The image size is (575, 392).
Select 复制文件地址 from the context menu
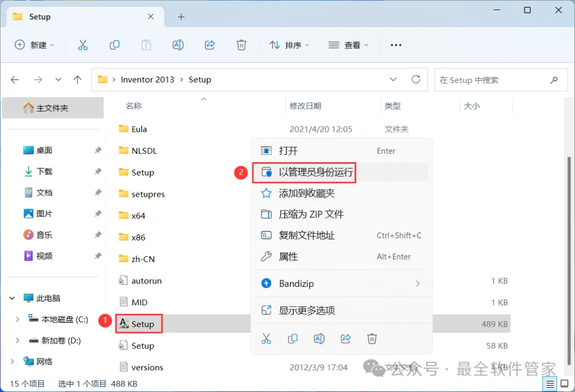341,236
